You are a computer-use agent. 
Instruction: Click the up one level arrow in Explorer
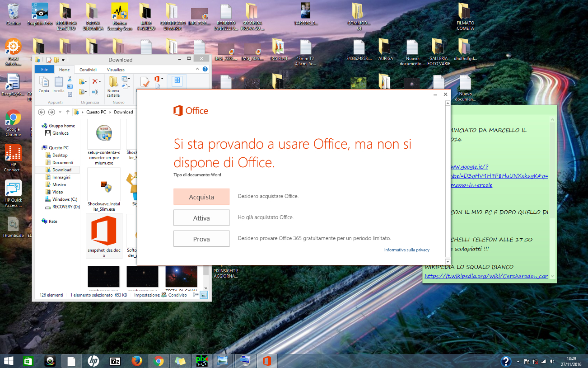click(x=68, y=112)
